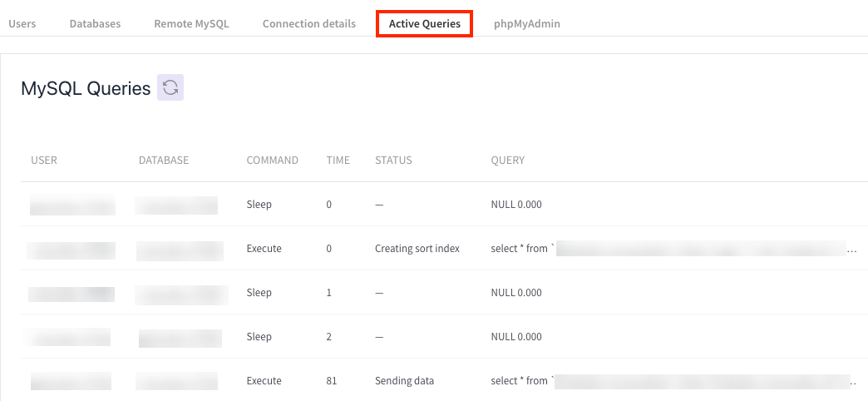Click the STATUS column header
This screenshot has width=868, height=401.
coord(393,160)
